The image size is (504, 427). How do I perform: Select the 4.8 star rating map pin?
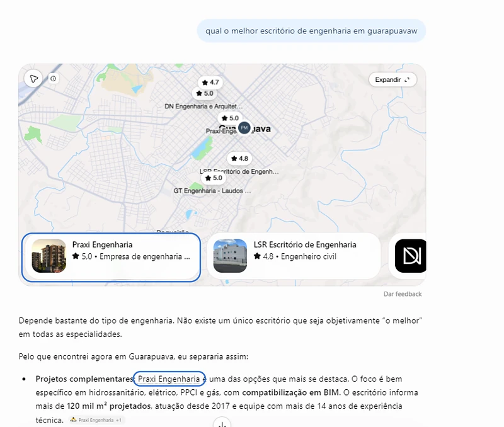click(x=240, y=159)
